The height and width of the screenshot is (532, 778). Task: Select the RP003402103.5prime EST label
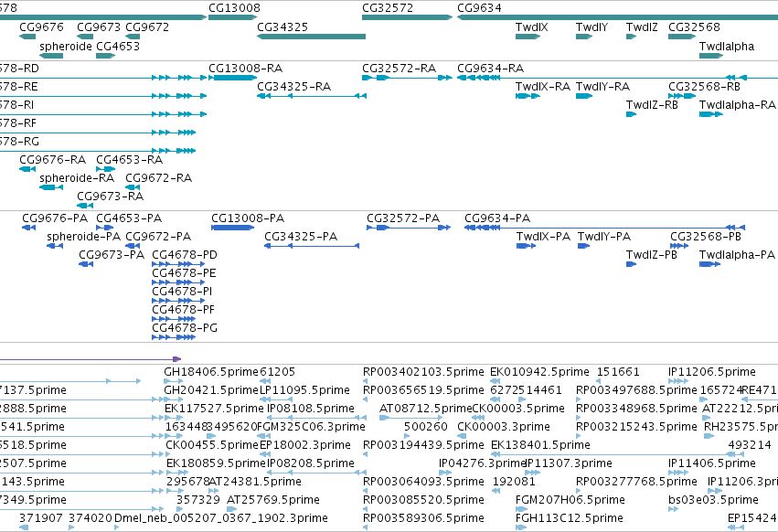click(423, 372)
